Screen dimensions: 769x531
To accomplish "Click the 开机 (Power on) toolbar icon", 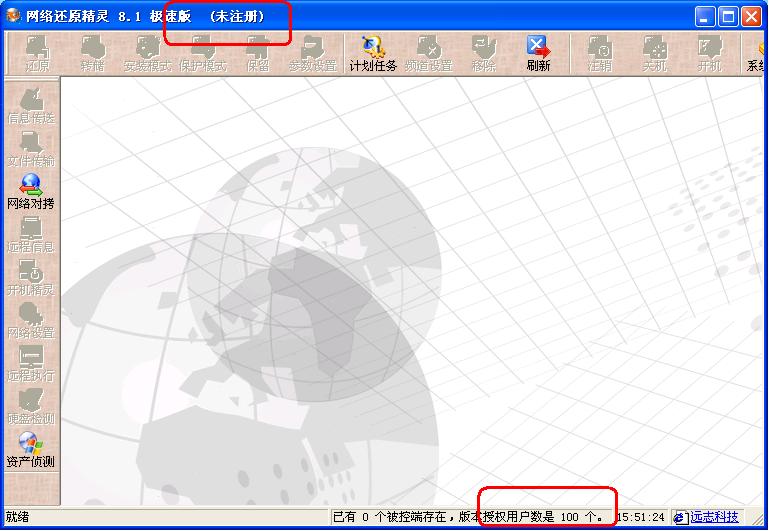I will click(x=710, y=54).
